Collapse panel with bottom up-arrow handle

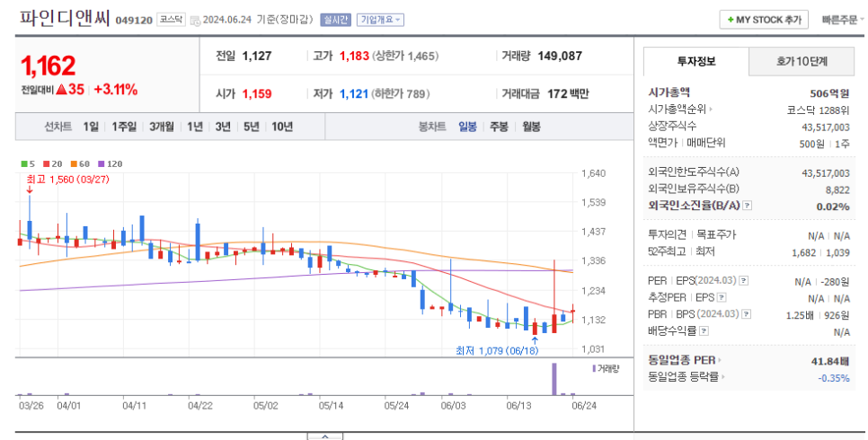[x=325, y=436]
